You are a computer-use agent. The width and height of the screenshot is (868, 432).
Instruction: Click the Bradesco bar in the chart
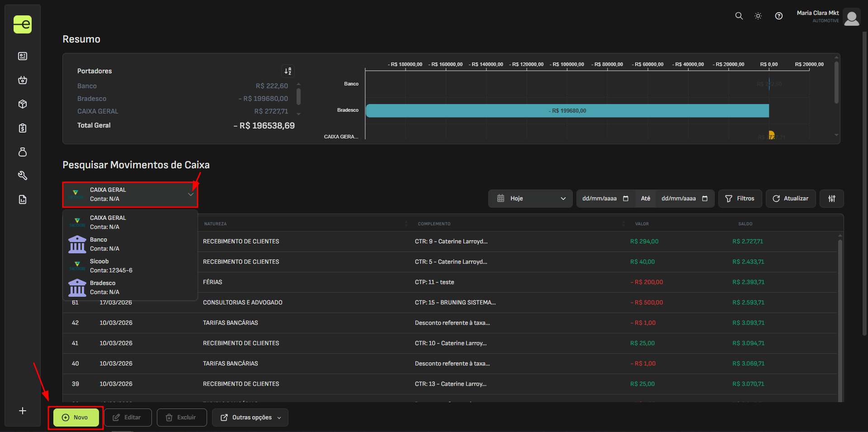pyautogui.click(x=567, y=111)
